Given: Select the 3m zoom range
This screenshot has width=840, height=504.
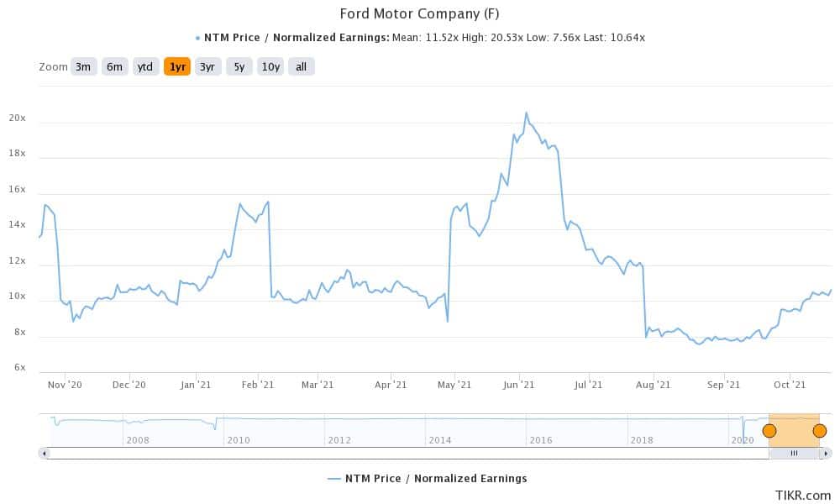Looking at the screenshot, I should [x=83, y=67].
